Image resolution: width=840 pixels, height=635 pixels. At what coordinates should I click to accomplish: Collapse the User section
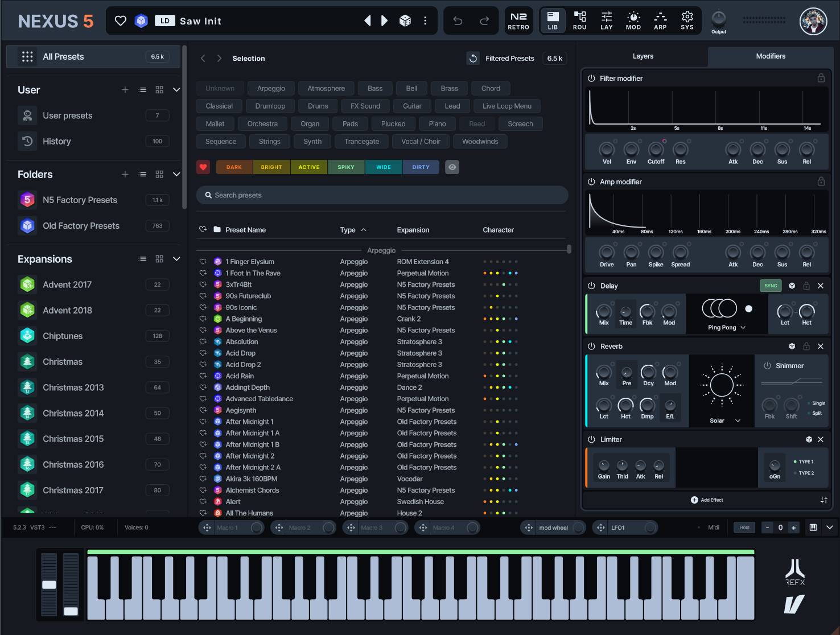pyautogui.click(x=176, y=90)
